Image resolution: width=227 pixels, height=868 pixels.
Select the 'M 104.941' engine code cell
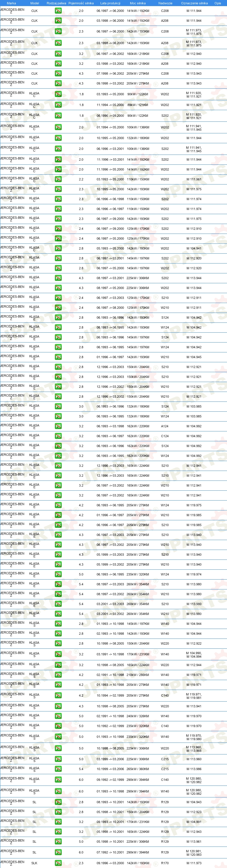(x=194, y=248)
